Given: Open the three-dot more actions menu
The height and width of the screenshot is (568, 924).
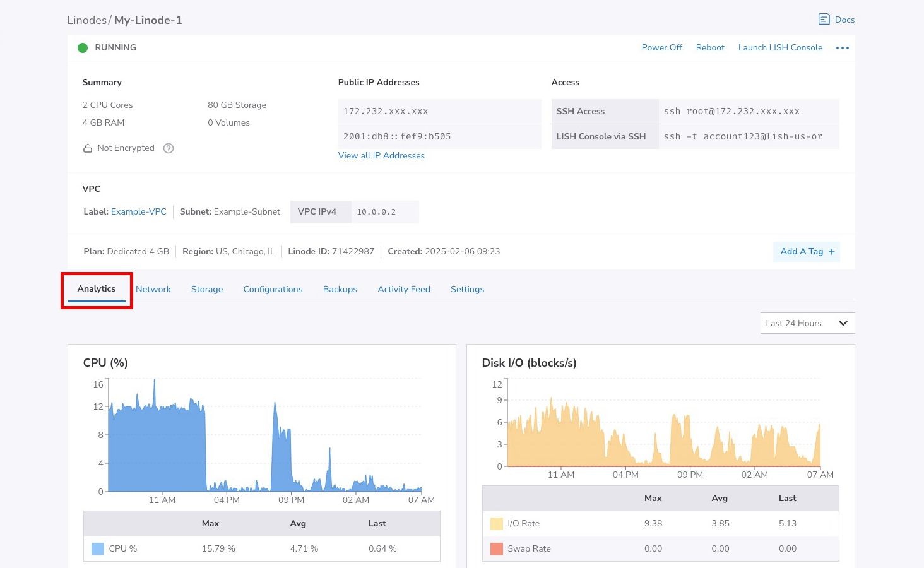Looking at the screenshot, I should [842, 48].
